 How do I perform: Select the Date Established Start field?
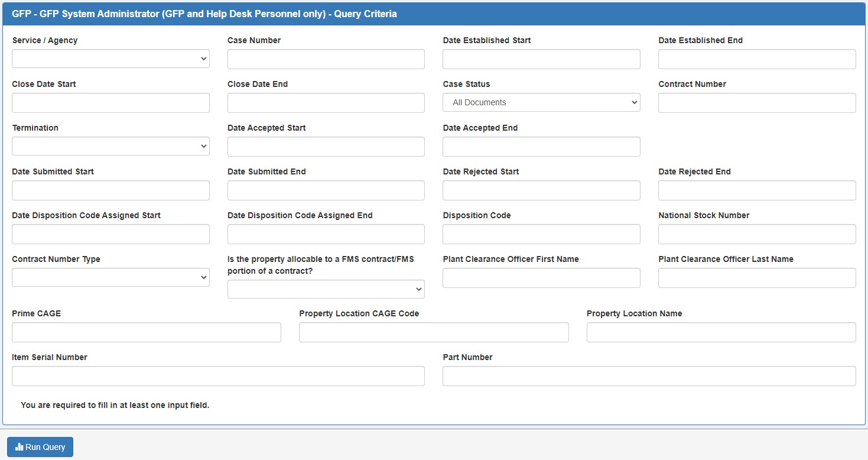(541, 59)
